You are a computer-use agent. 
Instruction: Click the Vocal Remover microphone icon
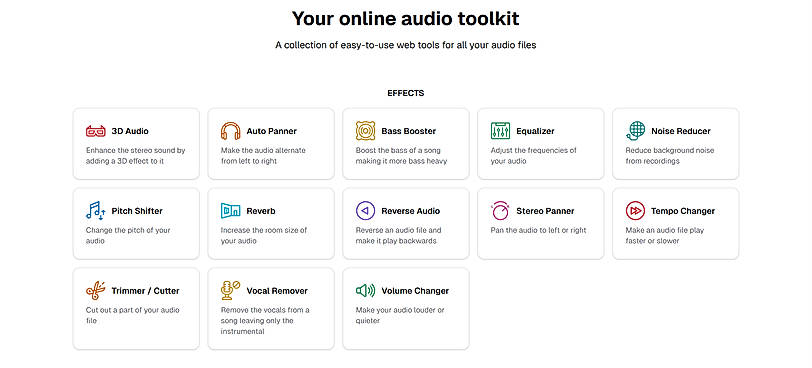(230, 290)
